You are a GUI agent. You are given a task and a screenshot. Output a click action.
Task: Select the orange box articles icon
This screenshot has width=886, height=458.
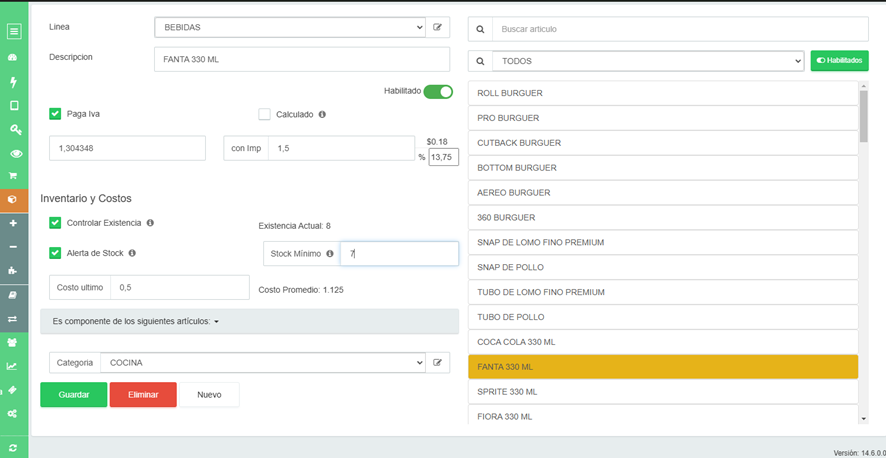click(14, 200)
